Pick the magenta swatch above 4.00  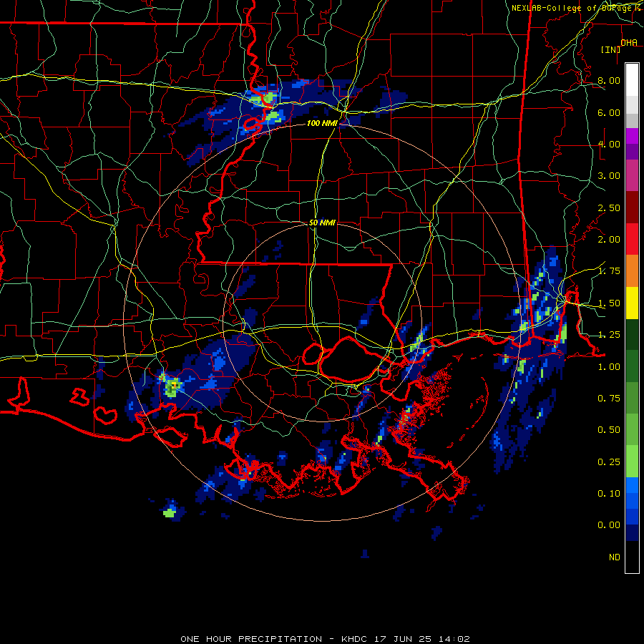point(632,136)
